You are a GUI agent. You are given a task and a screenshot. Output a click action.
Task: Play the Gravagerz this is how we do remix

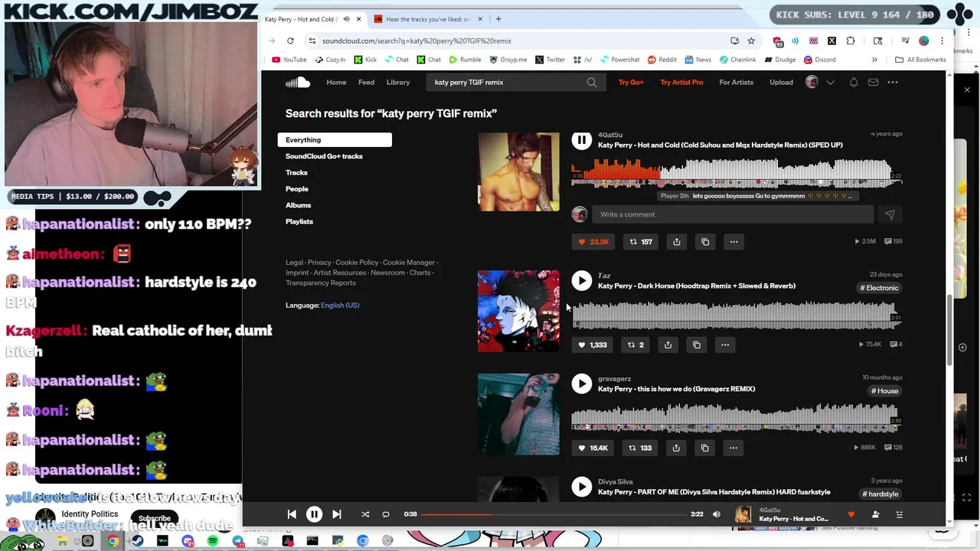[x=582, y=384]
